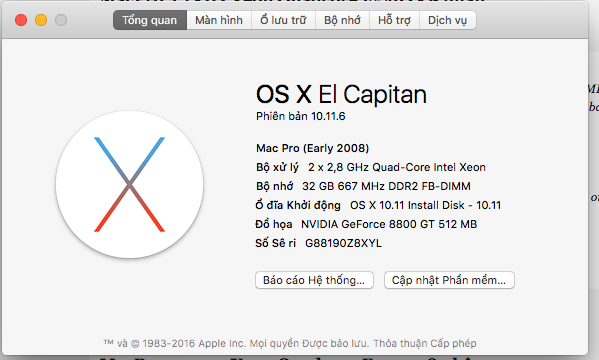Select the serial number G88190Z8XYL

coord(343,243)
